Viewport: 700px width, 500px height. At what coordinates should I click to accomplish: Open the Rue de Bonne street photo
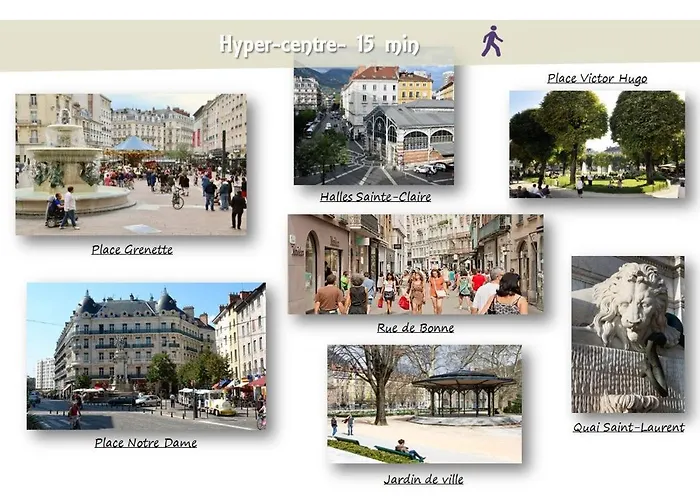[415, 264]
